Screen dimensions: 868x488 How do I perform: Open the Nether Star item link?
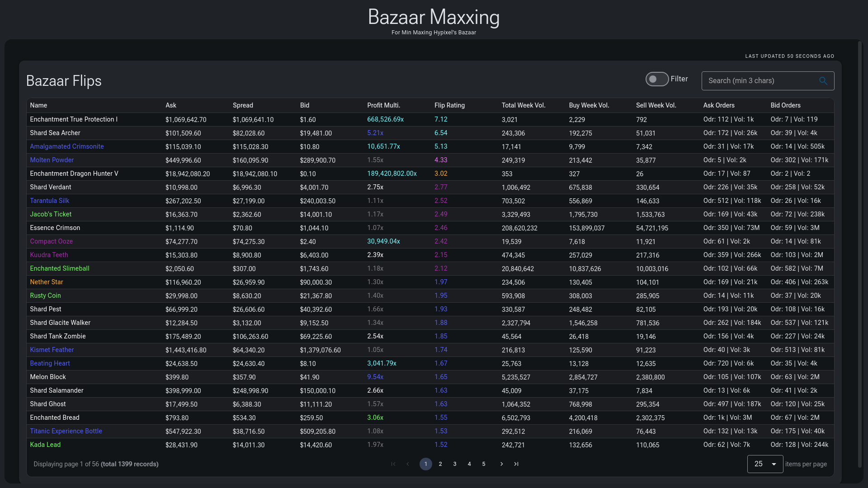tap(46, 282)
